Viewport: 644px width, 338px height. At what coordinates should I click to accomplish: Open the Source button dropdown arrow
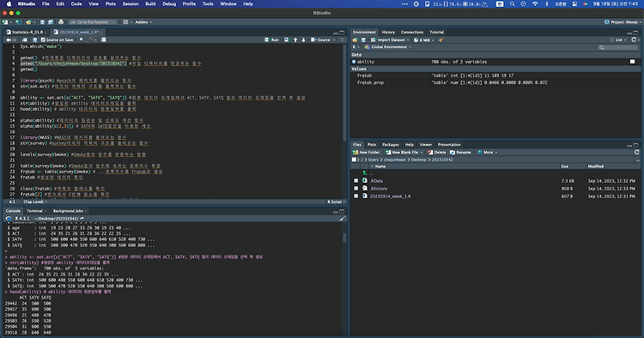334,39
